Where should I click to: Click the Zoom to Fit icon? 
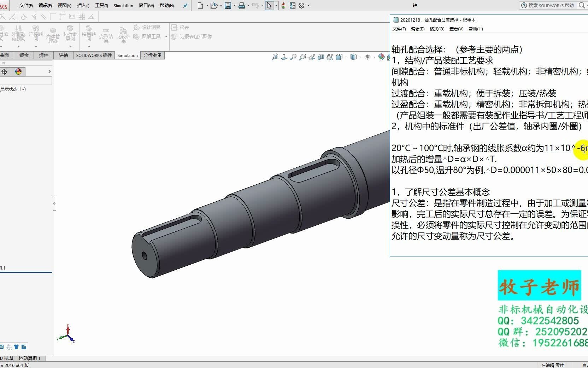pos(293,57)
